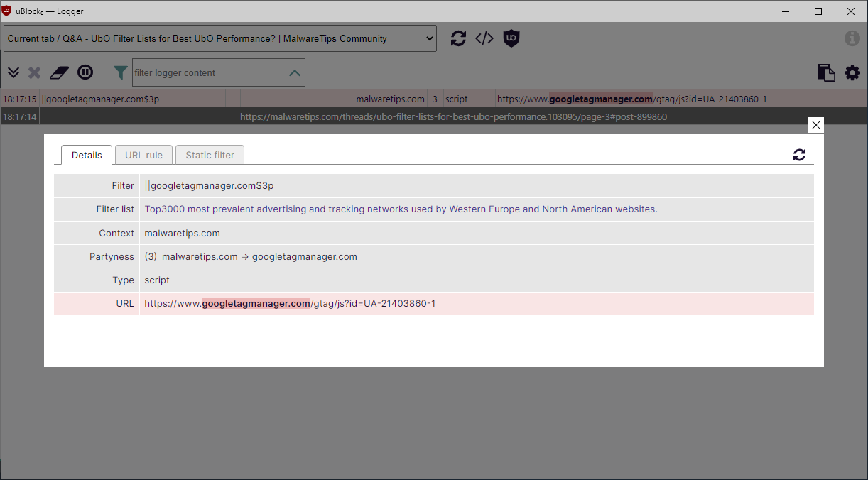The image size is (868, 480).
Task: Maximize the Logger window
Action: click(818, 11)
